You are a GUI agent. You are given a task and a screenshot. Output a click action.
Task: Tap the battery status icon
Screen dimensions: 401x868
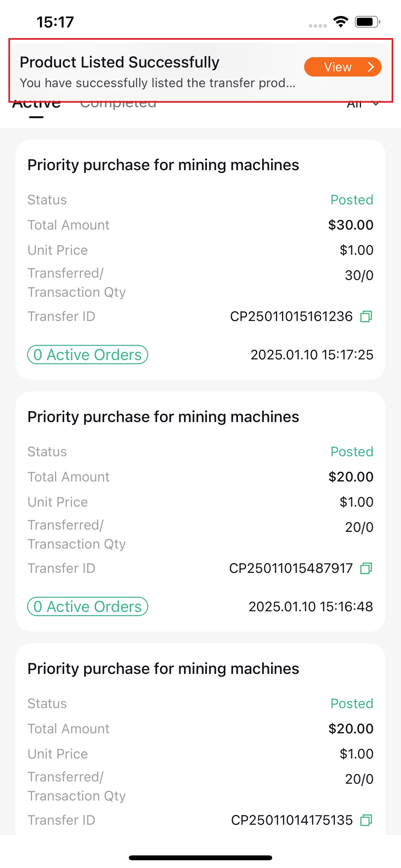(367, 22)
